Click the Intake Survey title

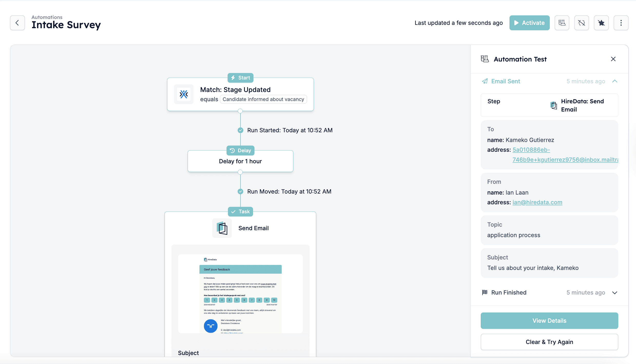coord(66,25)
